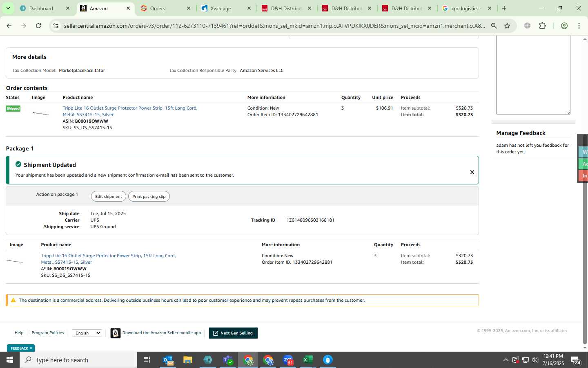
Task: Open the English language dropdown
Action: (87, 333)
